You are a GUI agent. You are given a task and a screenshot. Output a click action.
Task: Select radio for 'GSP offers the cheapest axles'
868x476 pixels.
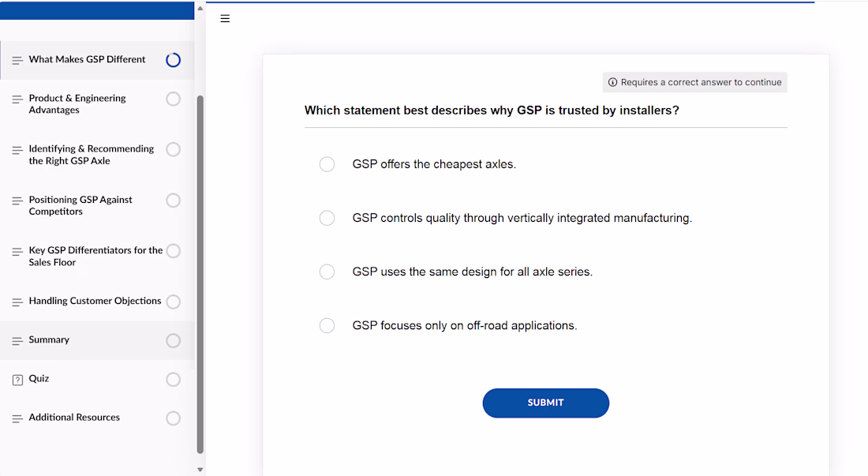[x=327, y=164]
